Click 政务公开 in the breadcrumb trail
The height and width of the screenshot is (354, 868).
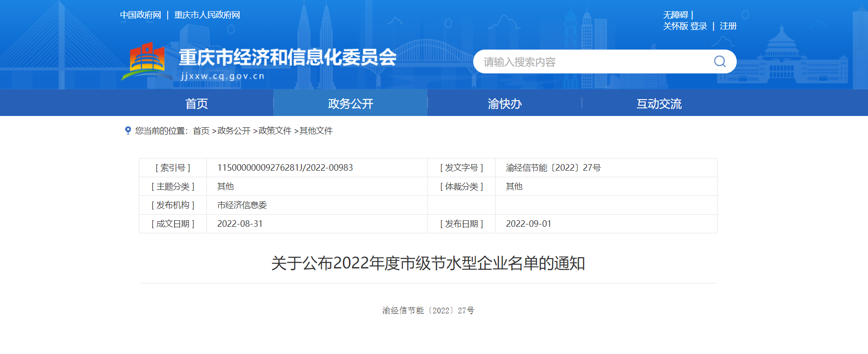234,131
